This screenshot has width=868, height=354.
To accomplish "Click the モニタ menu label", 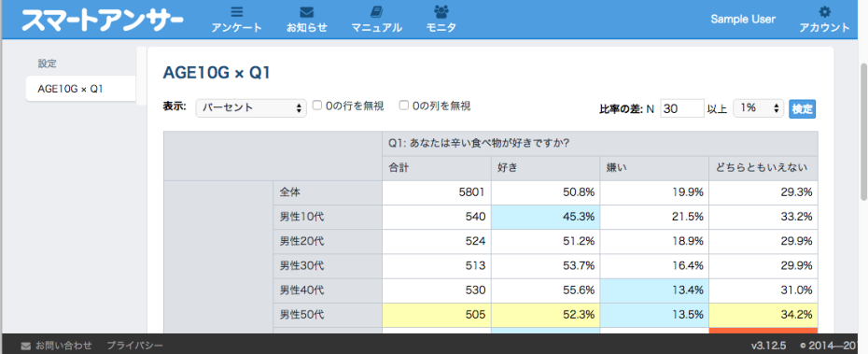I will point(441,28).
